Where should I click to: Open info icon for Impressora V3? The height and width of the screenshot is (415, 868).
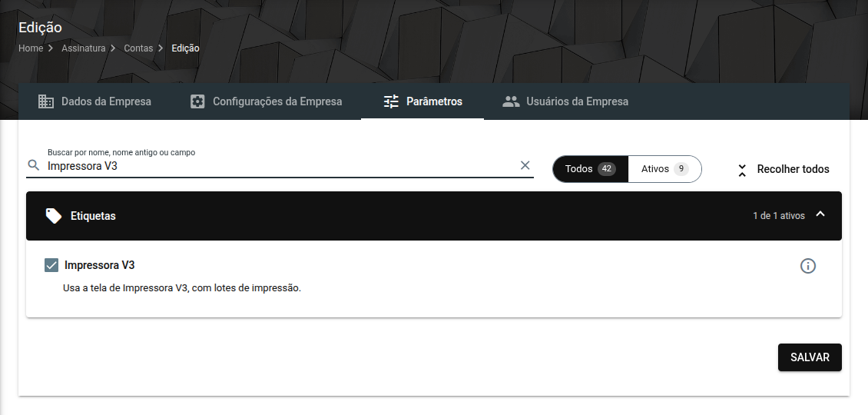point(808,266)
